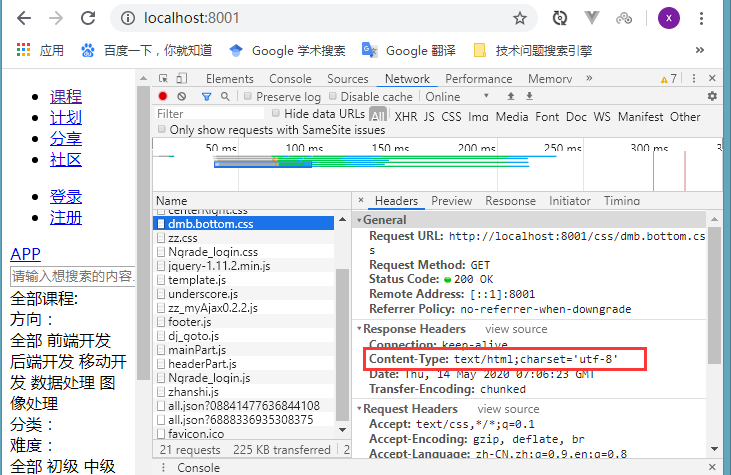Open network search magnifier icon
This screenshot has width=731, height=475.
point(225,97)
